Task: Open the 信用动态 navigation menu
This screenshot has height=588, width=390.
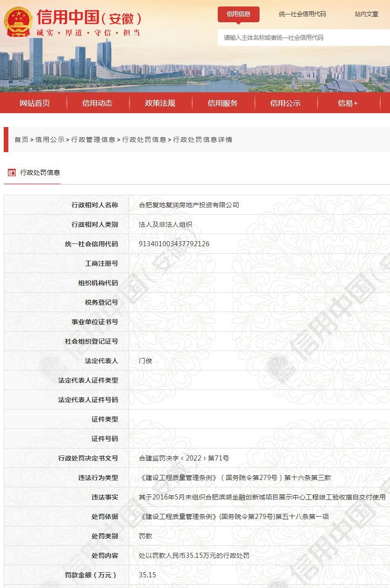Action: (x=97, y=103)
